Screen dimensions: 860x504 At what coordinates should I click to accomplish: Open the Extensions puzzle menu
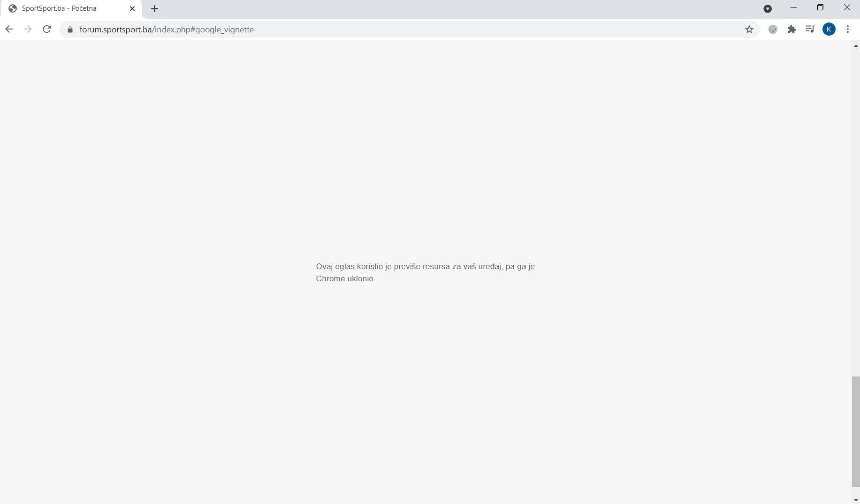tap(792, 30)
